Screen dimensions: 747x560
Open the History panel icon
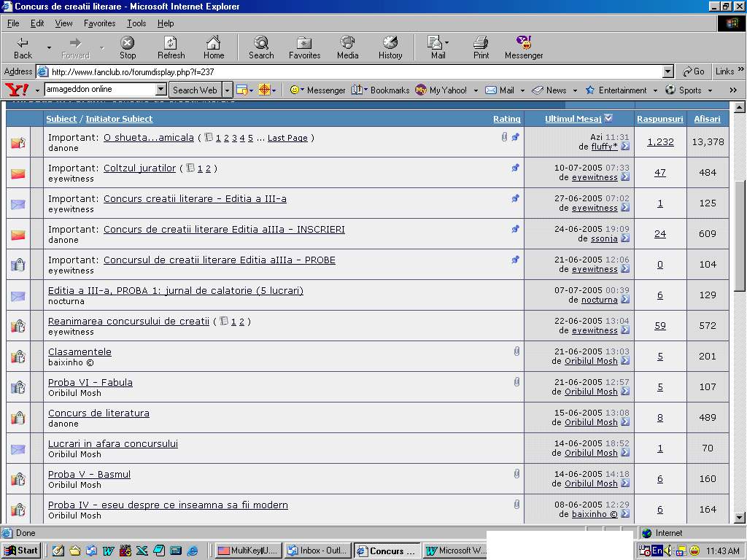[390, 47]
